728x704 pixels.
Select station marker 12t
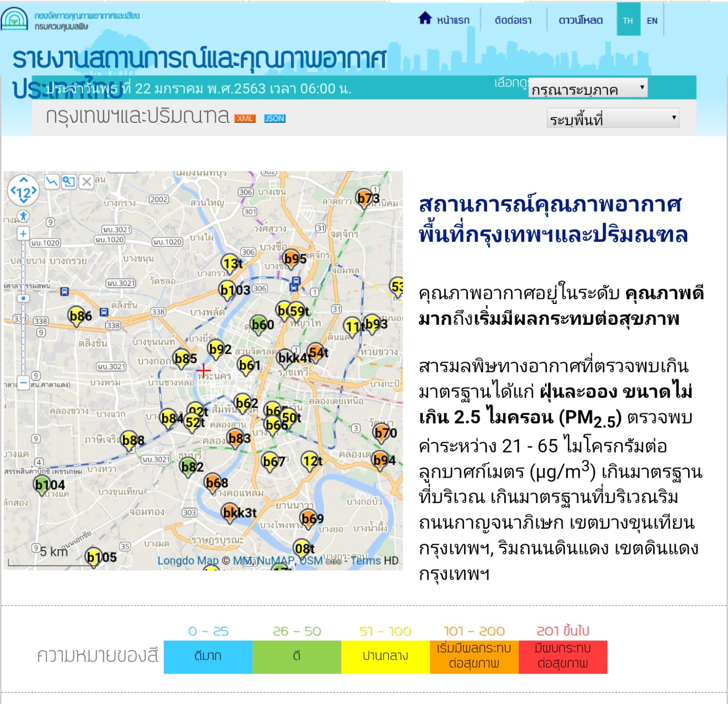pyautogui.click(x=311, y=460)
